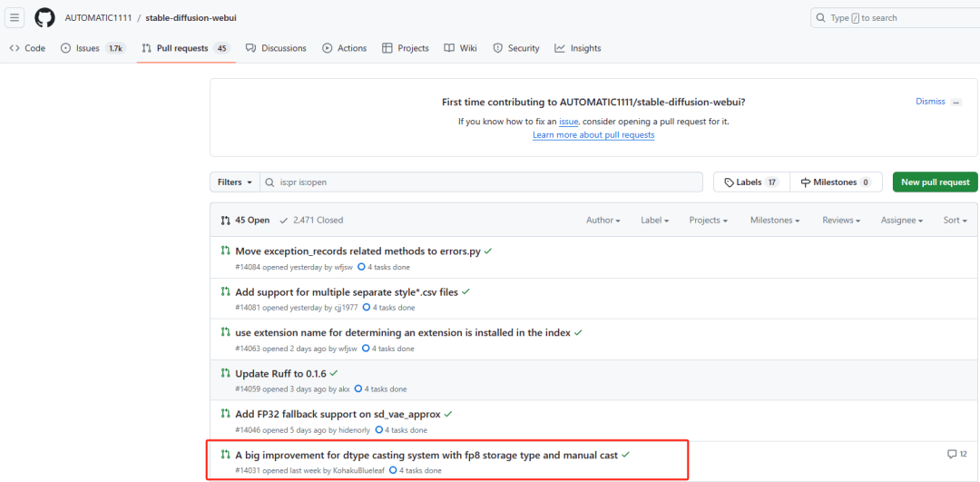Click the is:pr is:open filter field
The height and width of the screenshot is (482, 980).
481,182
